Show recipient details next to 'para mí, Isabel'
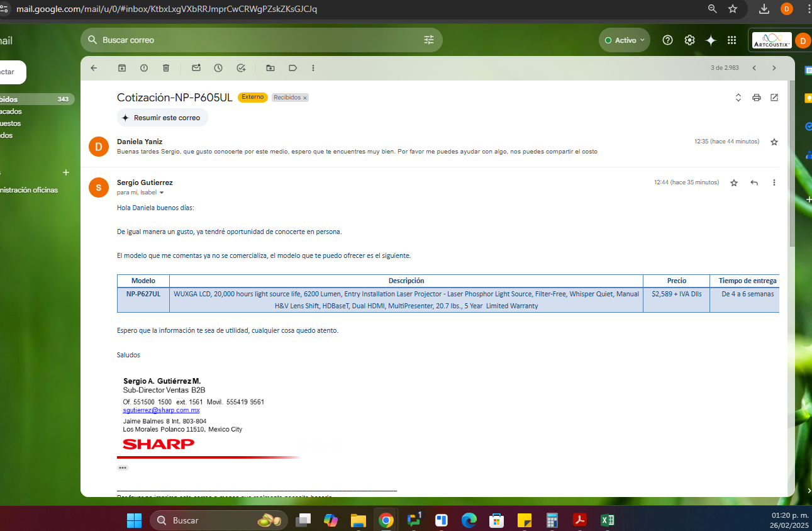Screen dimensions: 812x531 click(162, 193)
